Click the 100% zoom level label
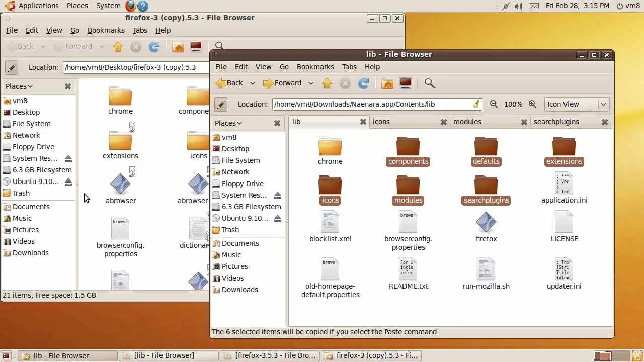This screenshot has height=362, width=644. pyautogui.click(x=513, y=104)
